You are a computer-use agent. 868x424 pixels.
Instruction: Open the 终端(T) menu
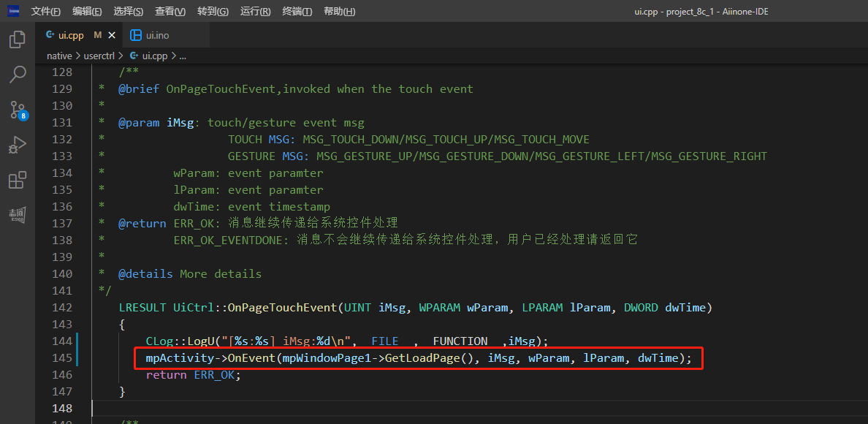click(x=297, y=12)
